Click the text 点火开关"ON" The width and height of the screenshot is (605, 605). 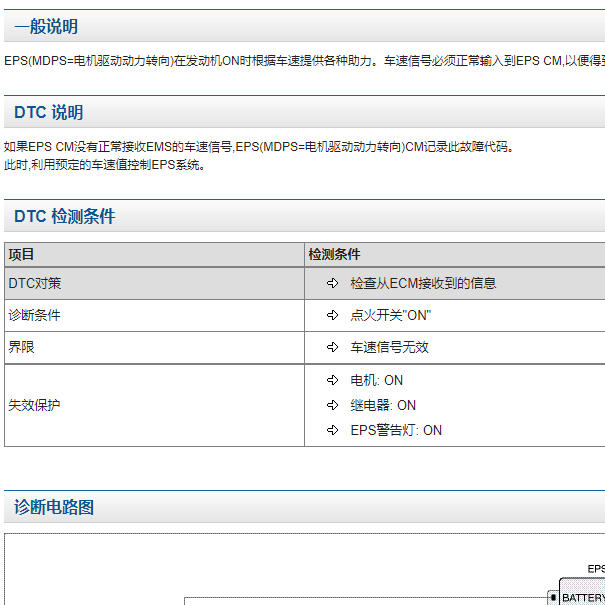pyautogui.click(x=390, y=316)
